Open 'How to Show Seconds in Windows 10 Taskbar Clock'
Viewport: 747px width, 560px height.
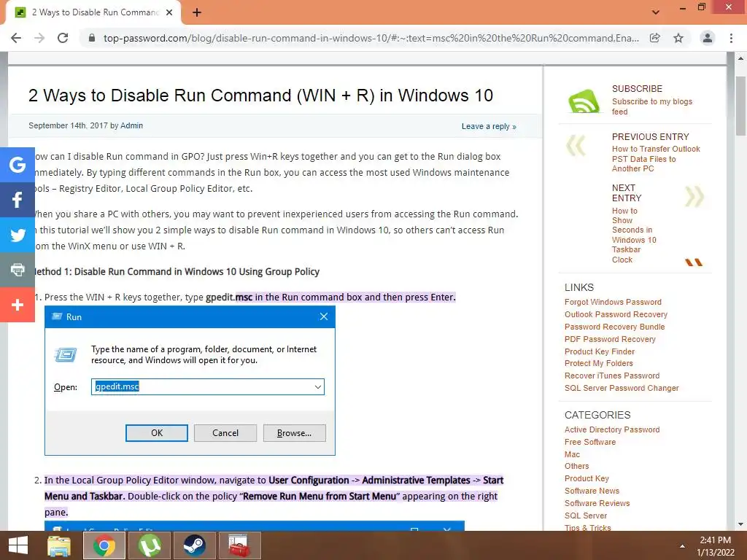pyautogui.click(x=634, y=236)
